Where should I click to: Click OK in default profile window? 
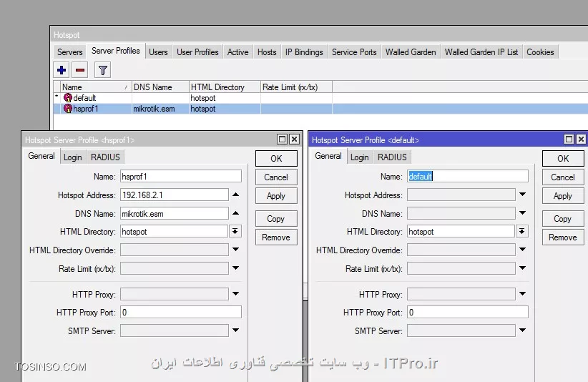tap(563, 158)
